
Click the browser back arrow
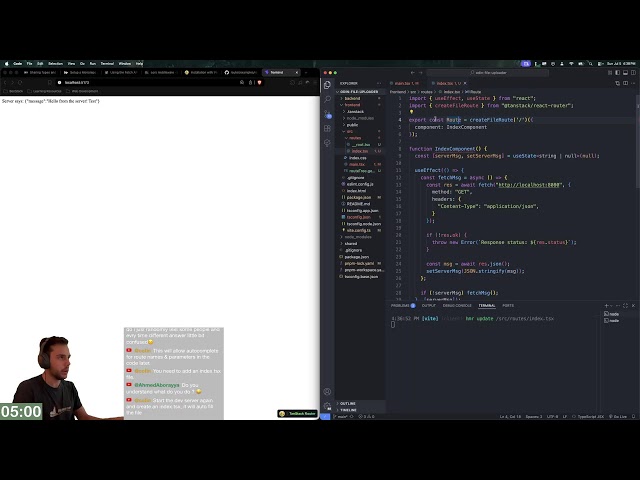5,82
